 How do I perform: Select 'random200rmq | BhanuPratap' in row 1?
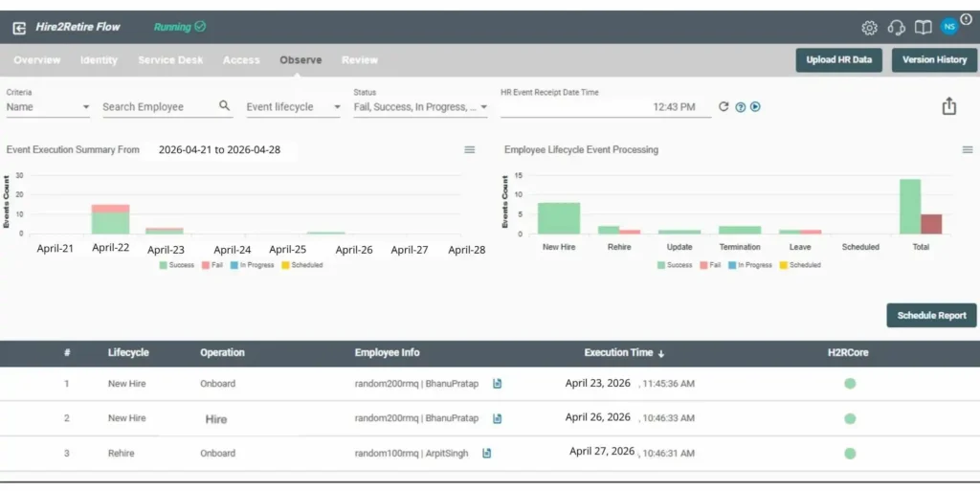point(417,384)
